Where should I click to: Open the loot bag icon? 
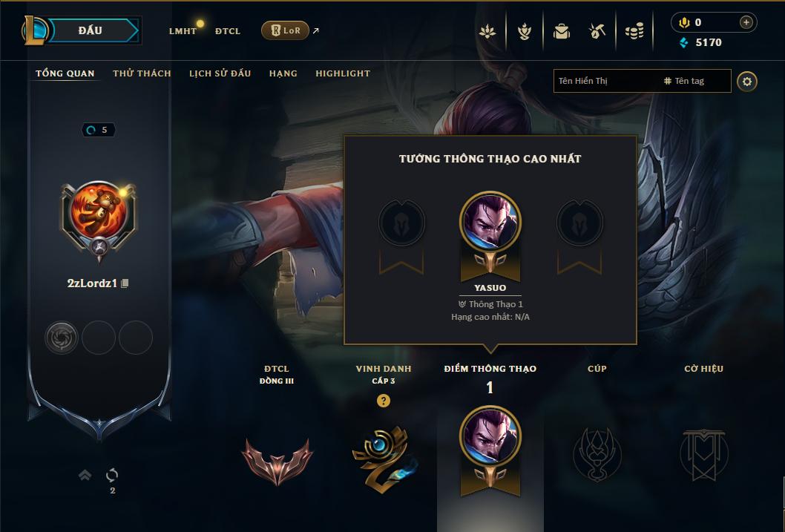pyautogui.click(x=561, y=31)
